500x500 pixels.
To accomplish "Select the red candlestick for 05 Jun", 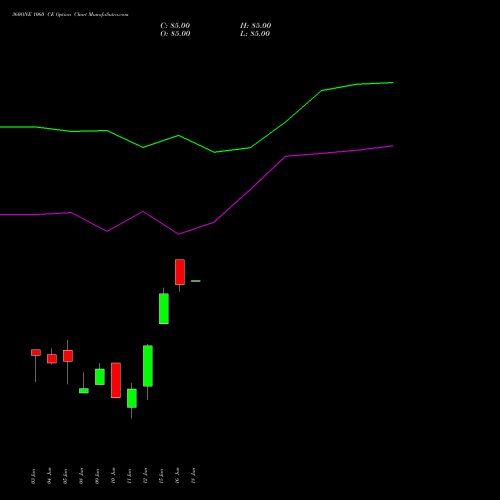I will [x=68, y=356].
